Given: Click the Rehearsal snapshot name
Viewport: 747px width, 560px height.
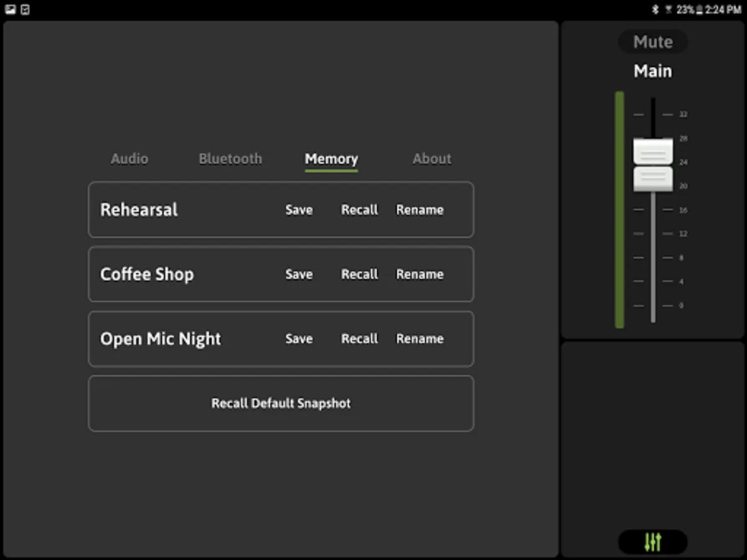Looking at the screenshot, I should coord(139,210).
